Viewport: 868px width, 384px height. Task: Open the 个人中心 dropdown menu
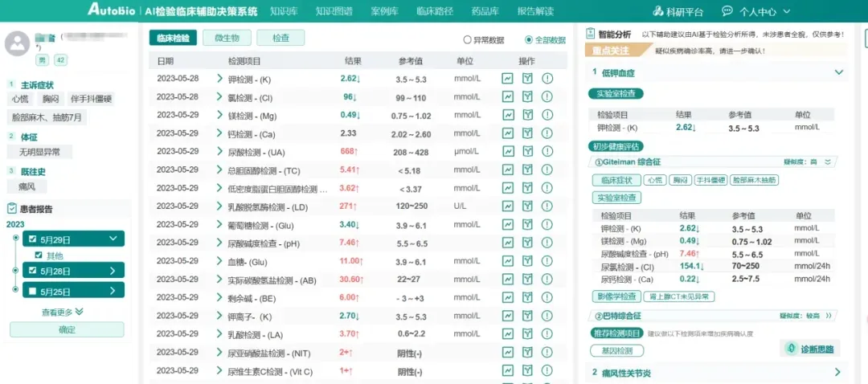tap(759, 11)
